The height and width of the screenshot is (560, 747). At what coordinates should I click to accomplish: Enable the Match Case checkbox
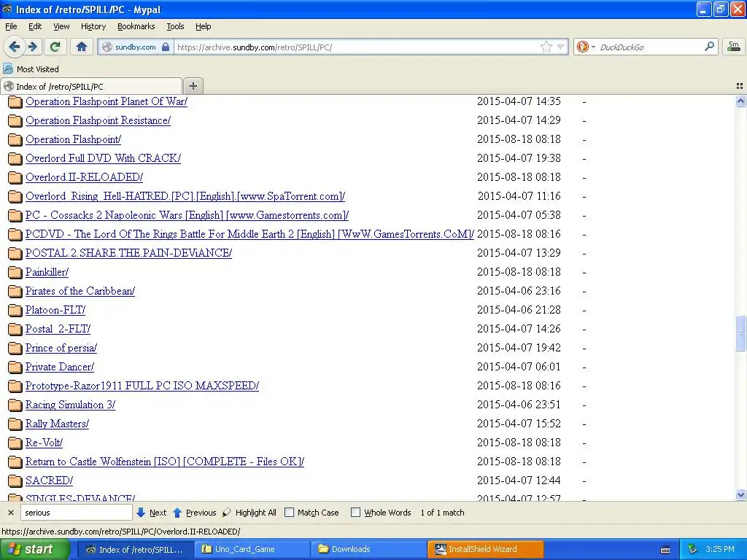click(x=289, y=513)
